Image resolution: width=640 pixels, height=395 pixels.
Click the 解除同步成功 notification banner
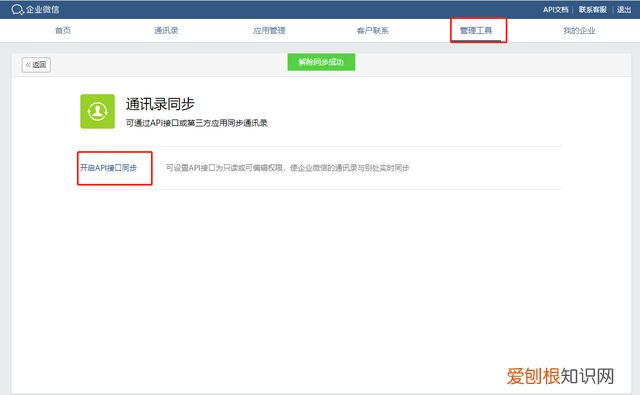pos(321,62)
